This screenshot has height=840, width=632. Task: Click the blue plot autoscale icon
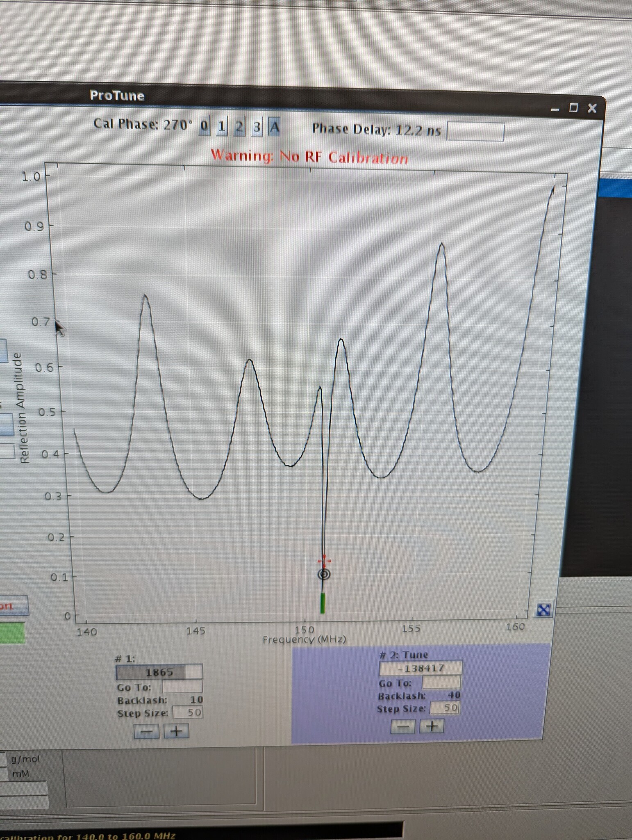pyautogui.click(x=543, y=610)
